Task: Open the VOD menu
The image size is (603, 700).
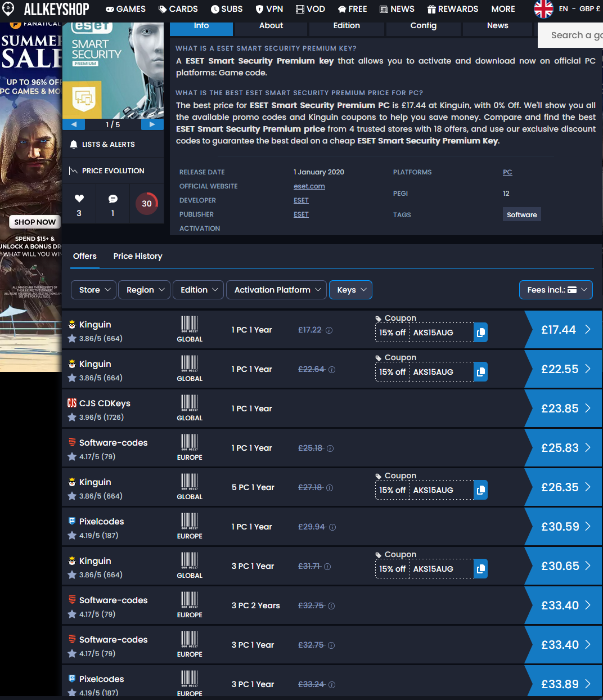Action: pyautogui.click(x=310, y=9)
